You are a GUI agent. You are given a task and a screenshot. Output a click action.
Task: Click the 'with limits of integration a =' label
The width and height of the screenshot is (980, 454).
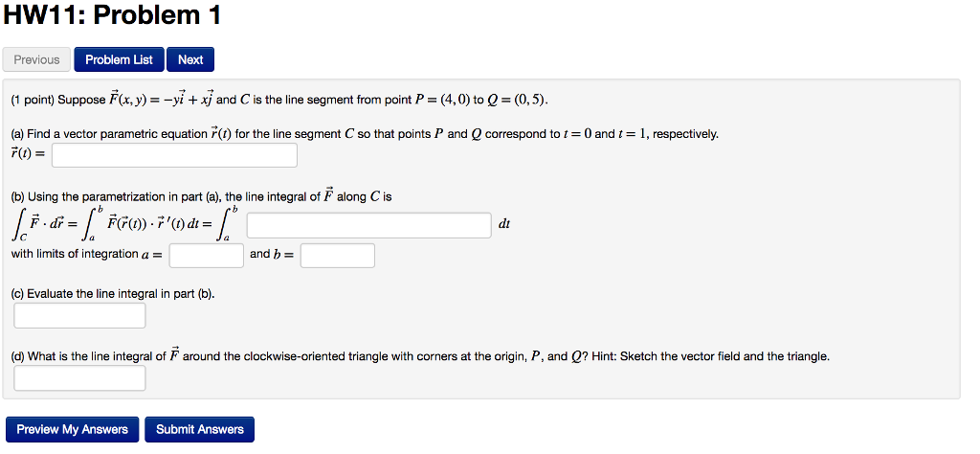(x=86, y=254)
